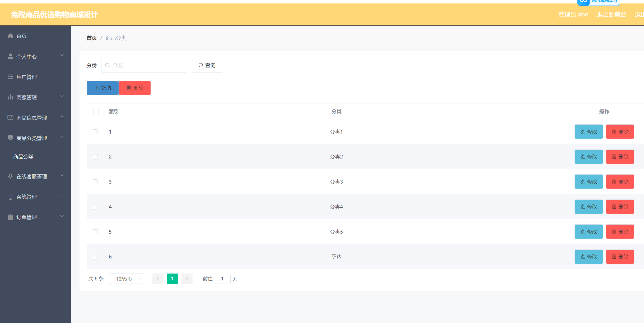
Task: Open the 10条/页 page size dropdown
Action: pyautogui.click(x=127, y=279)
